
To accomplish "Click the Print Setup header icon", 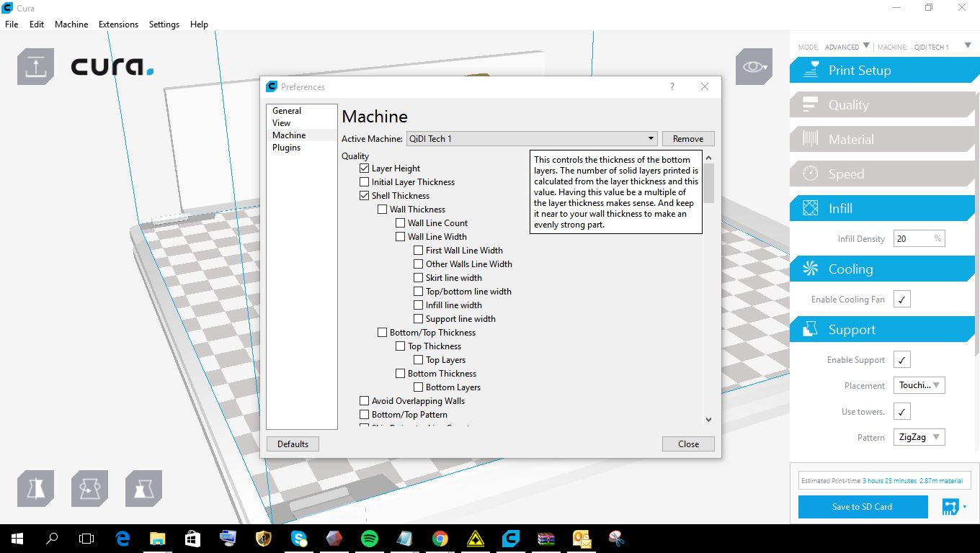I will click(x=811, y=70).
